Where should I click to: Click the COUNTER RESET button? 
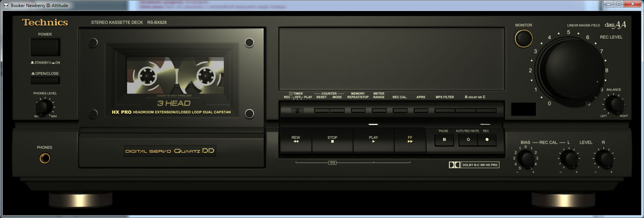click(x=322, y=110)
